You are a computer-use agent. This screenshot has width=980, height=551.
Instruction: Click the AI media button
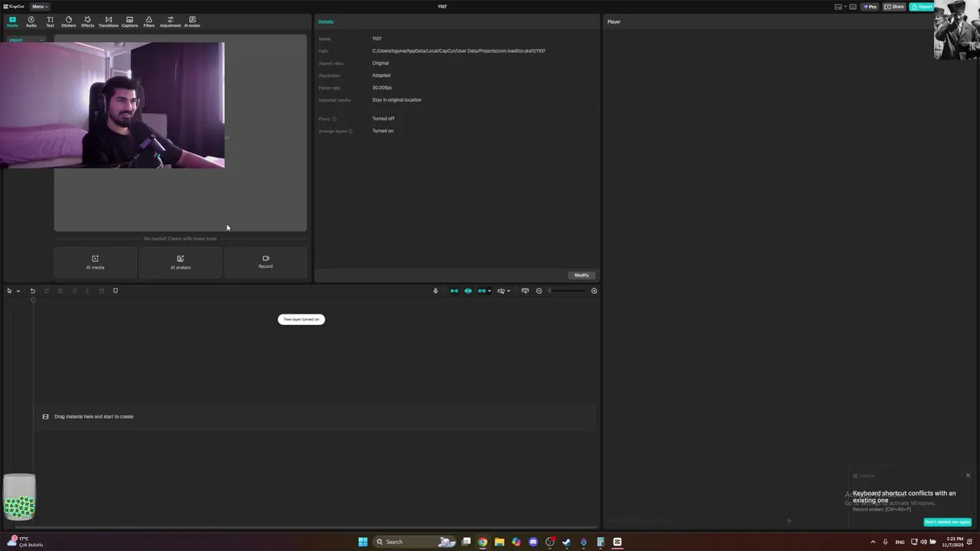(96, 262)
